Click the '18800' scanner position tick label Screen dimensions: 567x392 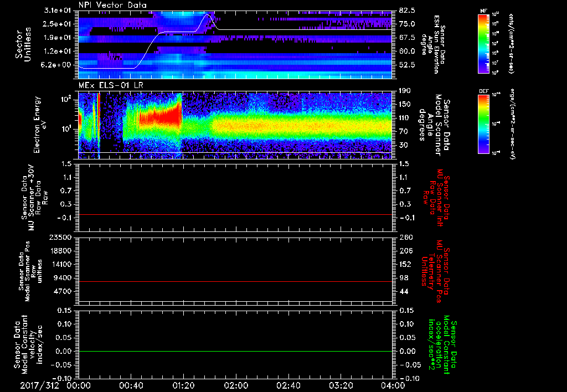pos(61,251)
